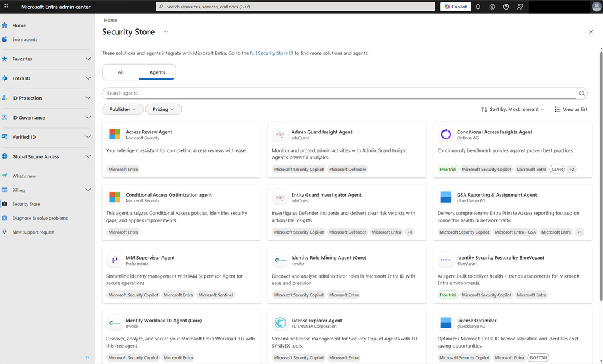Screen dimensions: 603x364
Task: Expand the Global Secure Access chevron
Action: (88, 156)
